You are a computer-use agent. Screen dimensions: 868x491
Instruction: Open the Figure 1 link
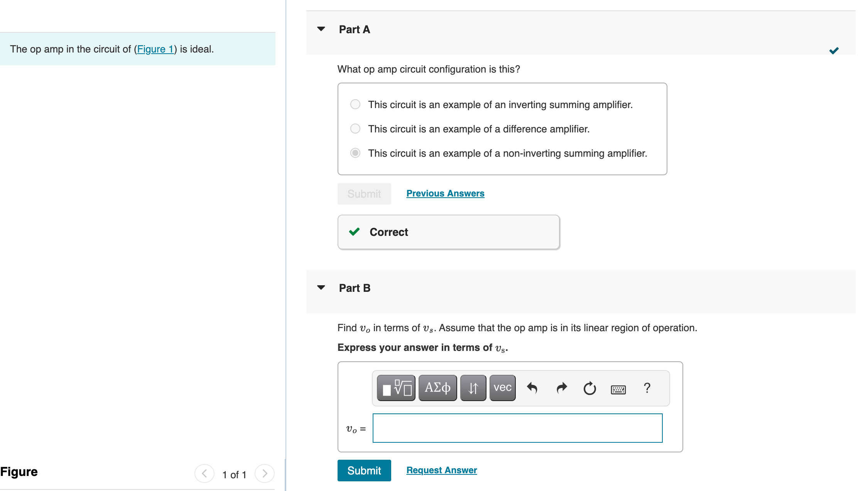155,49
